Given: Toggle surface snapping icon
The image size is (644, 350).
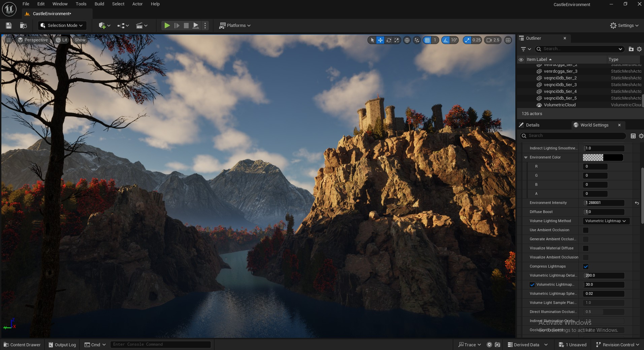Looking at the screenshot, I should click(x=417, y=40).
